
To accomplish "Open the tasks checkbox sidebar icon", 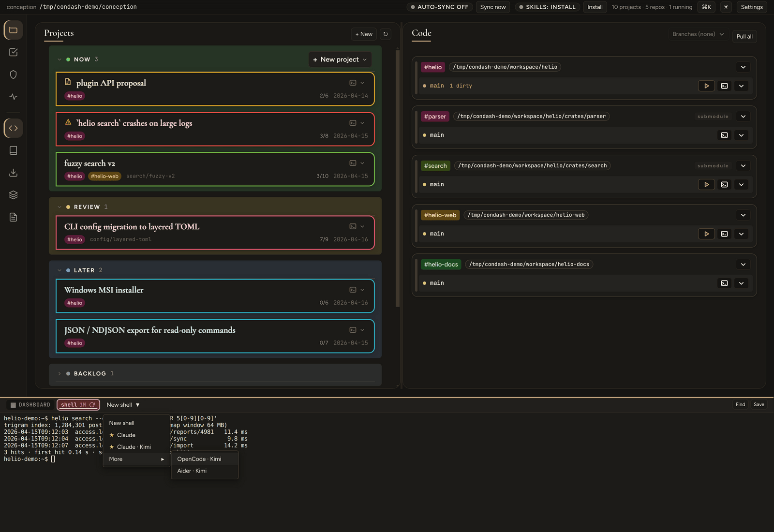I will click(14, 52).
